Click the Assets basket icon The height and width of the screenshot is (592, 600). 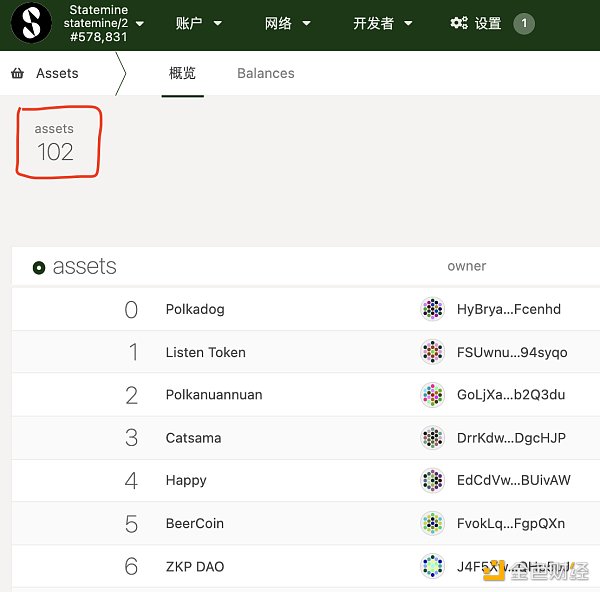(18, 73)
